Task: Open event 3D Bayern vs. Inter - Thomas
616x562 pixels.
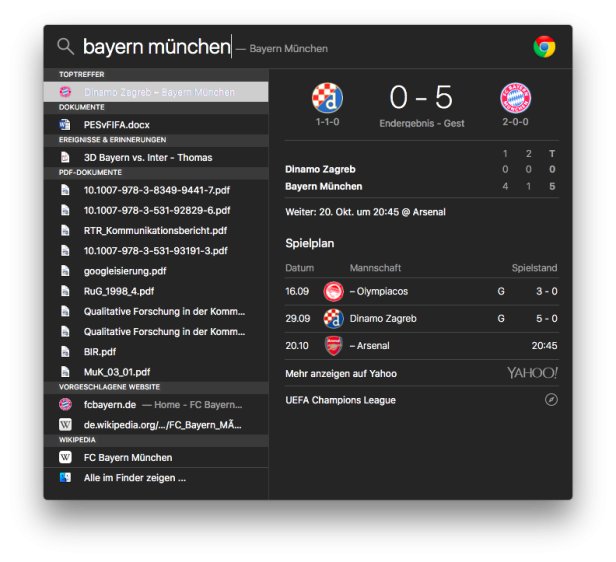Action: 156,157
